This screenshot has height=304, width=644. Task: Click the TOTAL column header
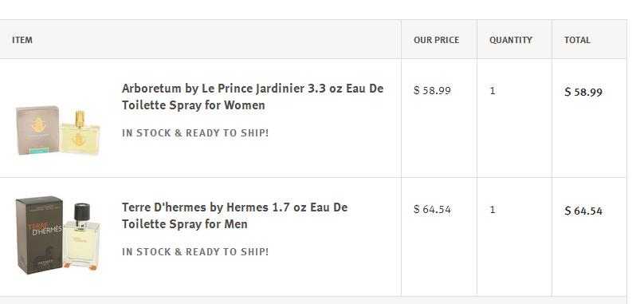(577, 40)
